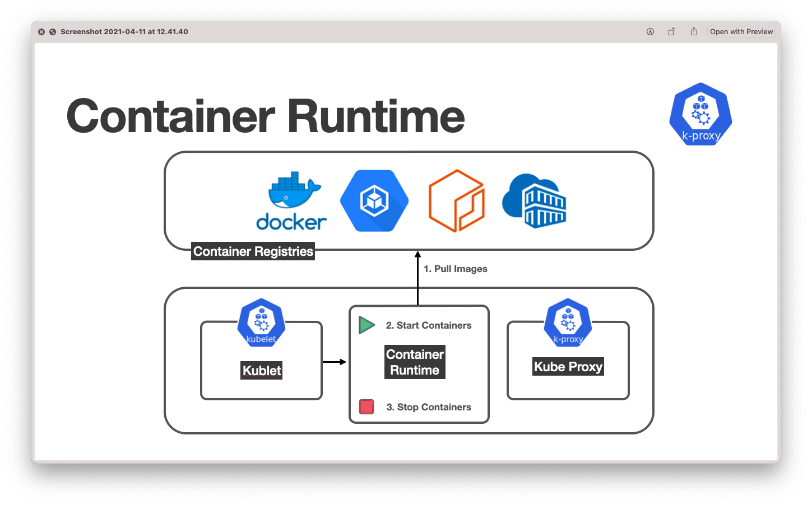The width and height of the screenshot is (812, 505).
Task: Close the Quick Look window
Action: click(x=41, y=32)
